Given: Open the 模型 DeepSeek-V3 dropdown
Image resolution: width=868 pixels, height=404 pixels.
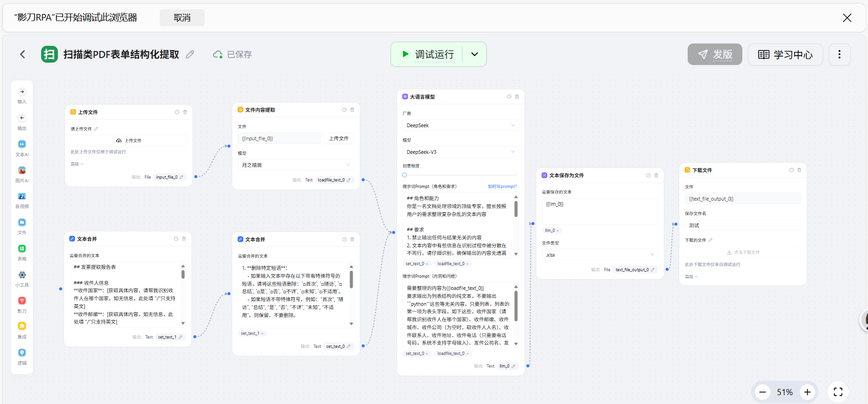Looking at the screenshot, I should [x=460, y=152].
